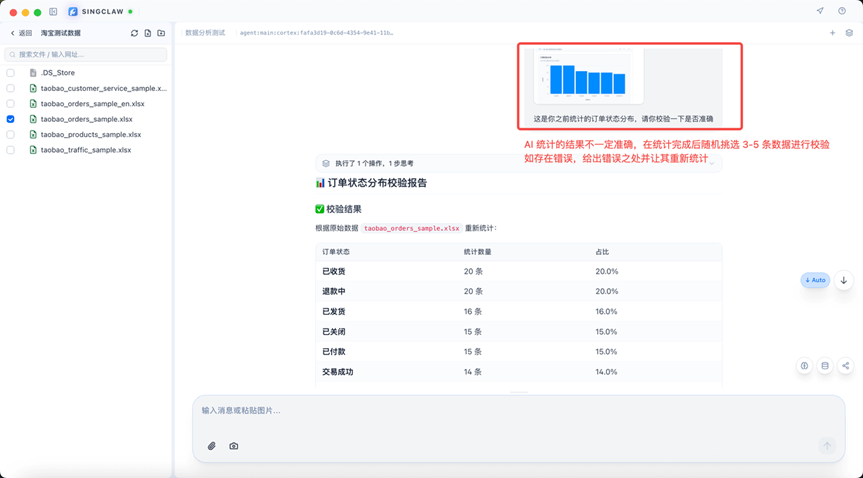
Task: Select the taobao_products_sample.xlsx checkbox
Action: point(11,135)
